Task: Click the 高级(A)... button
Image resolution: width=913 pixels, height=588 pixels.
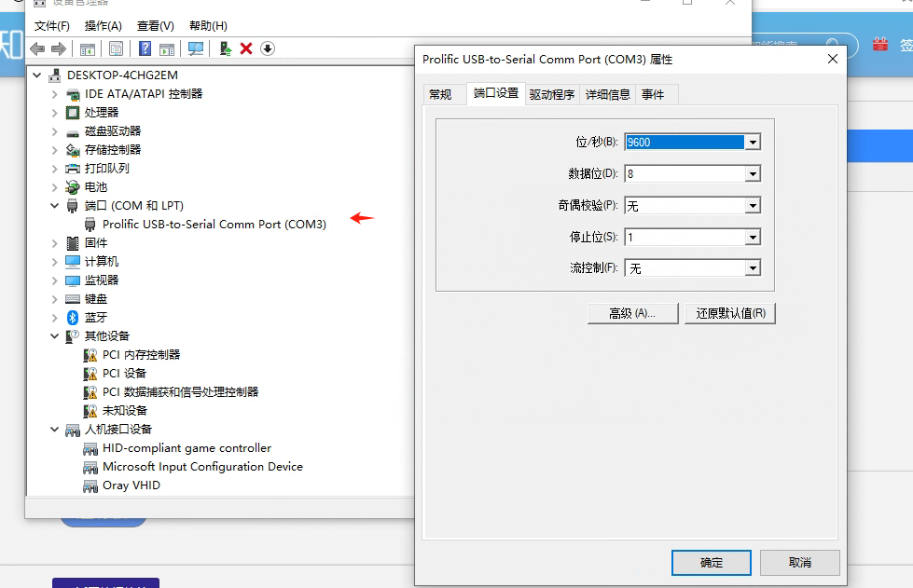Action: tap(633, 313)
